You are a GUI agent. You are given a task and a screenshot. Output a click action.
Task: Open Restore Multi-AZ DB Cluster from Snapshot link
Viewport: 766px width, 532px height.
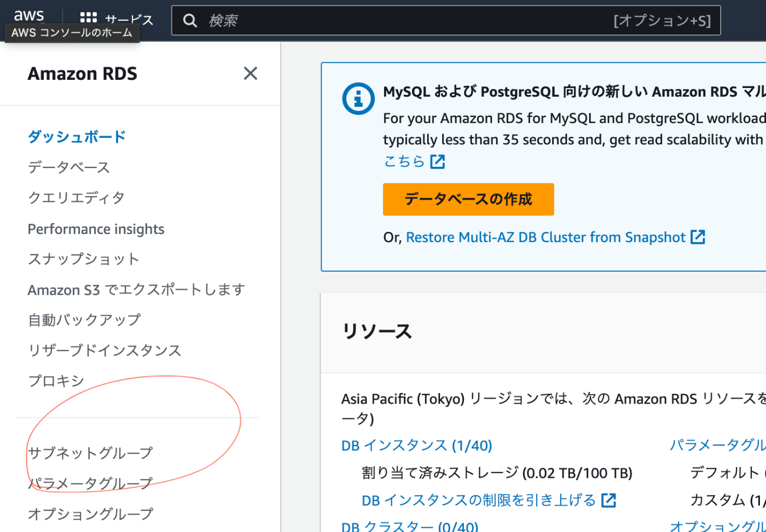pos(546,237)
